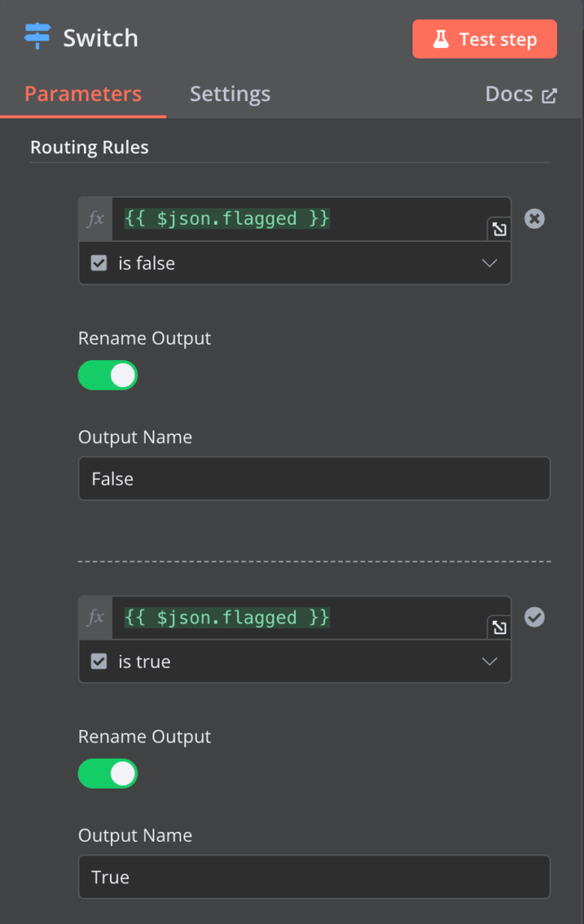Click the Test step button
Image resolution: width=584 pixels, height=924 pixels.
485,39
